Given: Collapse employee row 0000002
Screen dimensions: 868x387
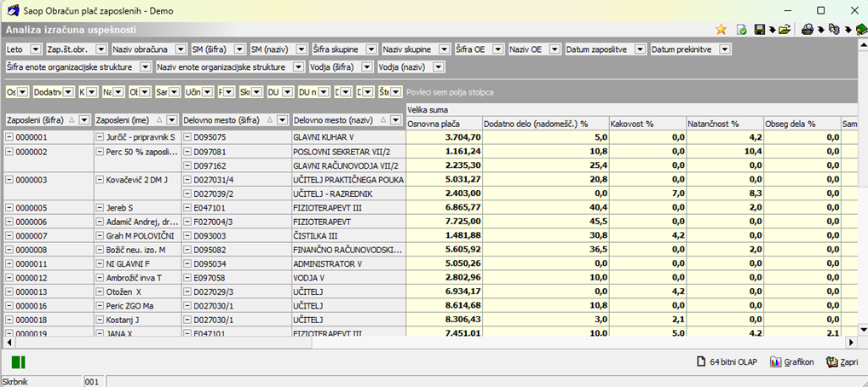Looking at the screenshot, I should [9, 152].
